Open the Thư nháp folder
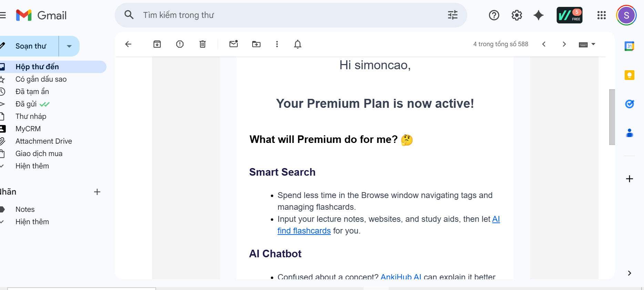Viewport: 644px width, 290px height. click(x=31, y=116)
